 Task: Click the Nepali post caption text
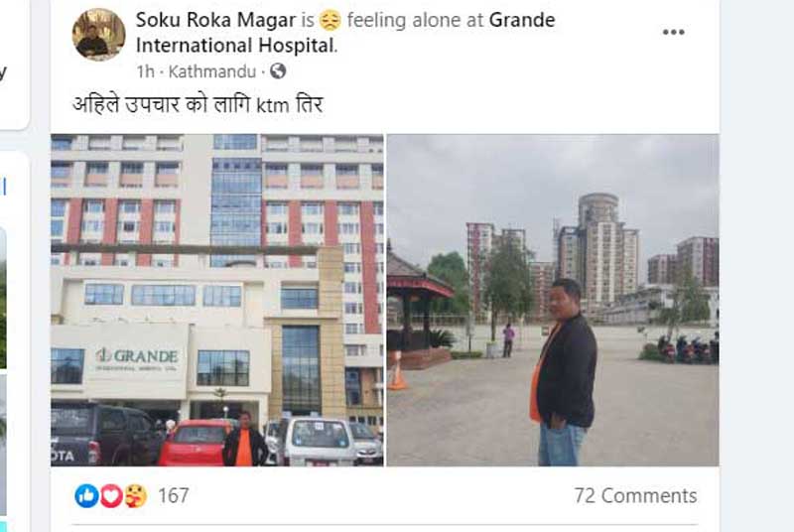click(x=198, y=105)
